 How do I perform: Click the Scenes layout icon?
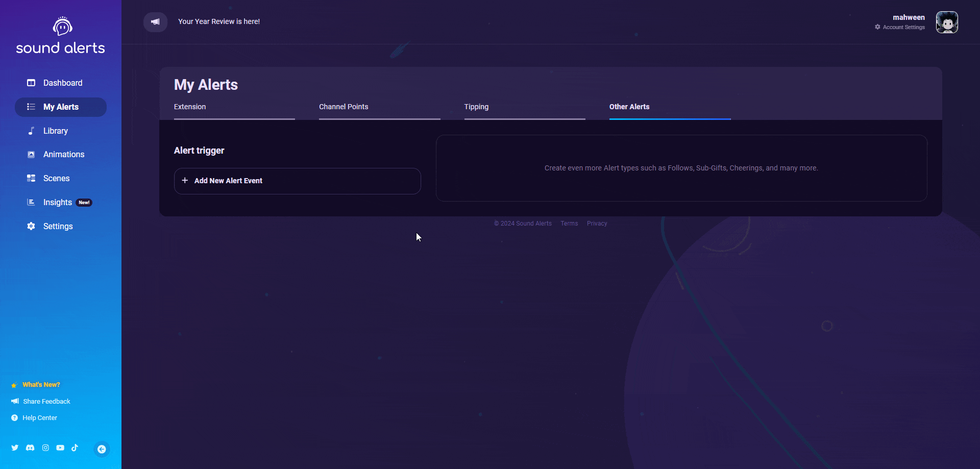pos(31,178)
